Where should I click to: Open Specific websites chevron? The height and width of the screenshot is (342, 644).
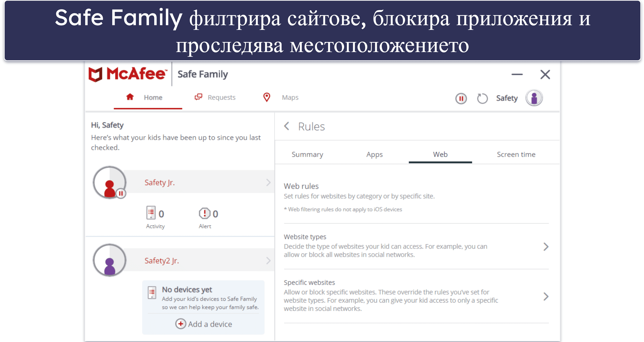pos(546,297)
